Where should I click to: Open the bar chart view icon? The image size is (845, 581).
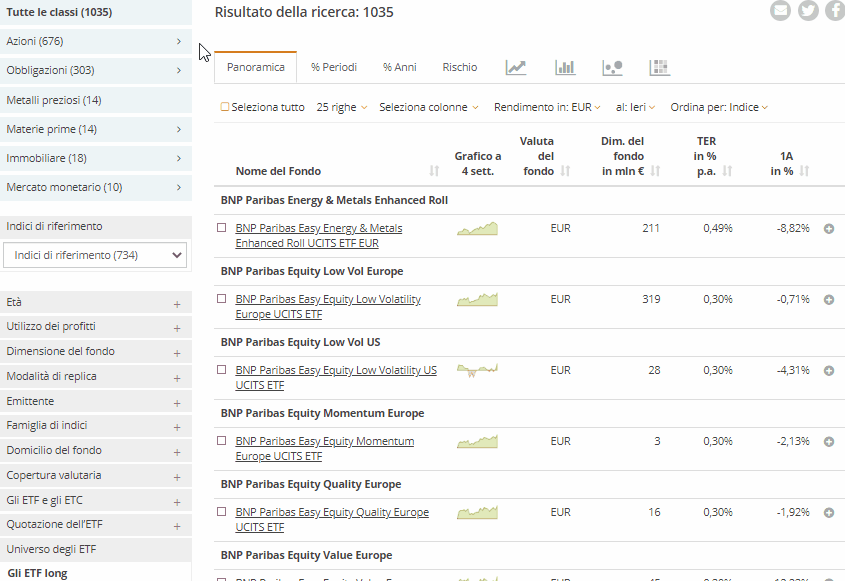[565, 68]
